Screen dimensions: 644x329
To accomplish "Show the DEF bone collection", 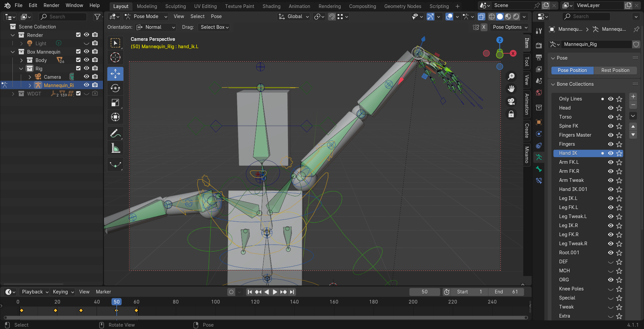I will pyautogui.click(x=610, y=262).
